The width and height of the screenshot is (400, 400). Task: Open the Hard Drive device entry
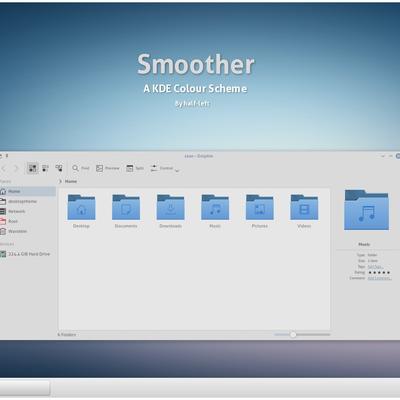[x=28, y=254]
